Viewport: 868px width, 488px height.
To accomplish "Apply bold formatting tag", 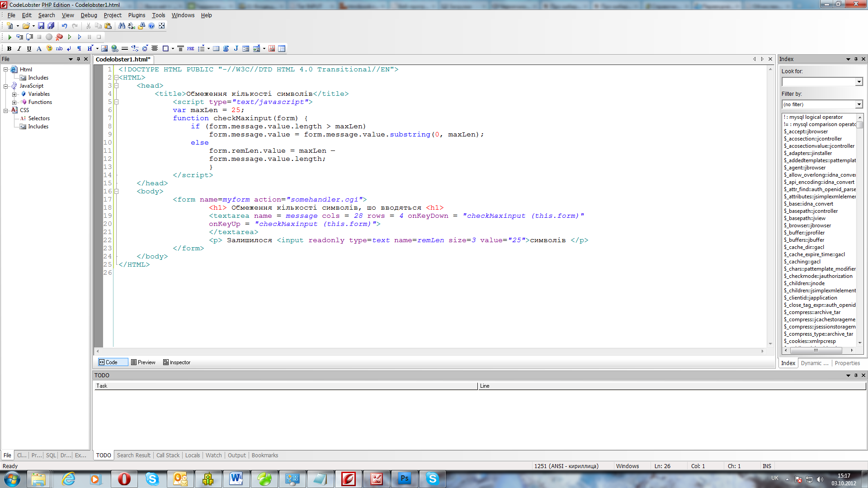I will (9, 49).
